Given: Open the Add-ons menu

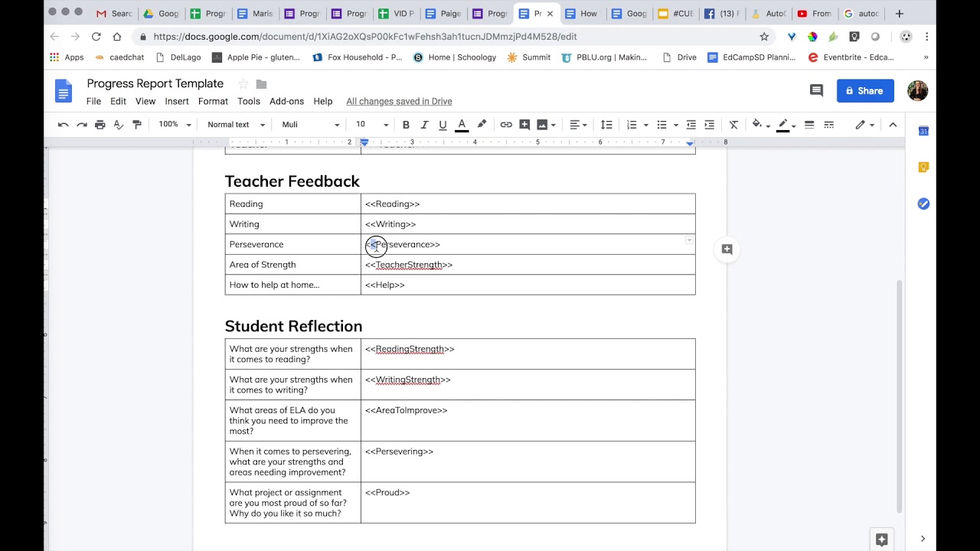Looking at the screenshot, I should point(286,101).
